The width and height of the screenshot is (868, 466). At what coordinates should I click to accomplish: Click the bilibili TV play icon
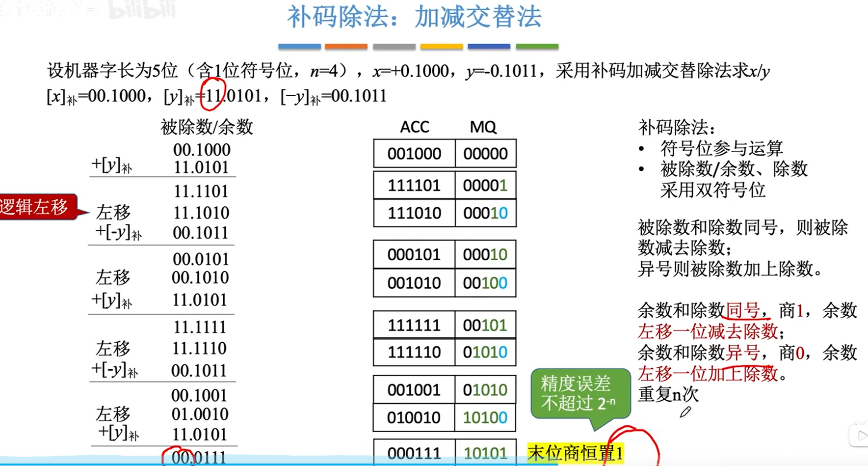[x=860, y=436]
